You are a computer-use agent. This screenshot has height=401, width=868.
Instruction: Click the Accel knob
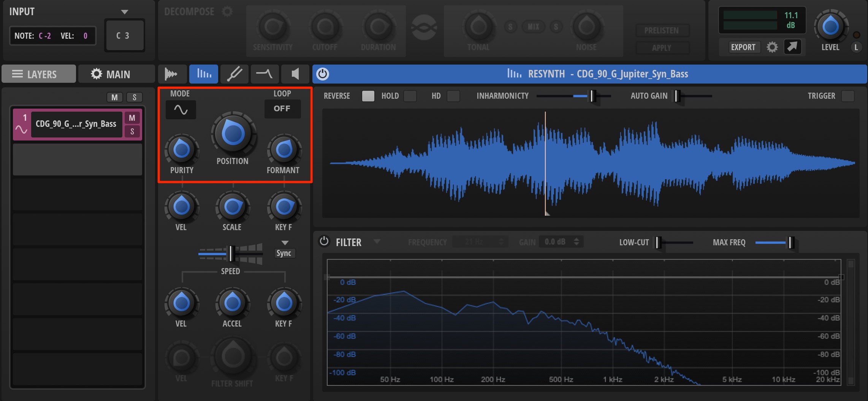tap(233, 303)
